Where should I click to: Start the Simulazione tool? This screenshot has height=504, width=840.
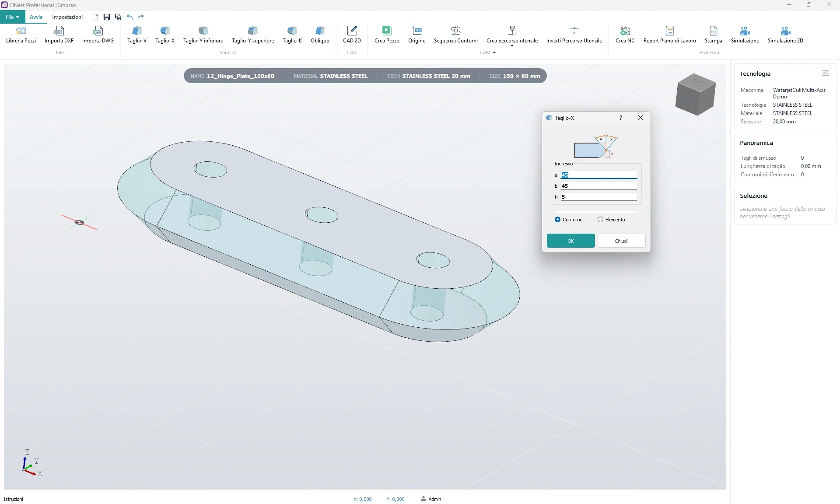745,35
